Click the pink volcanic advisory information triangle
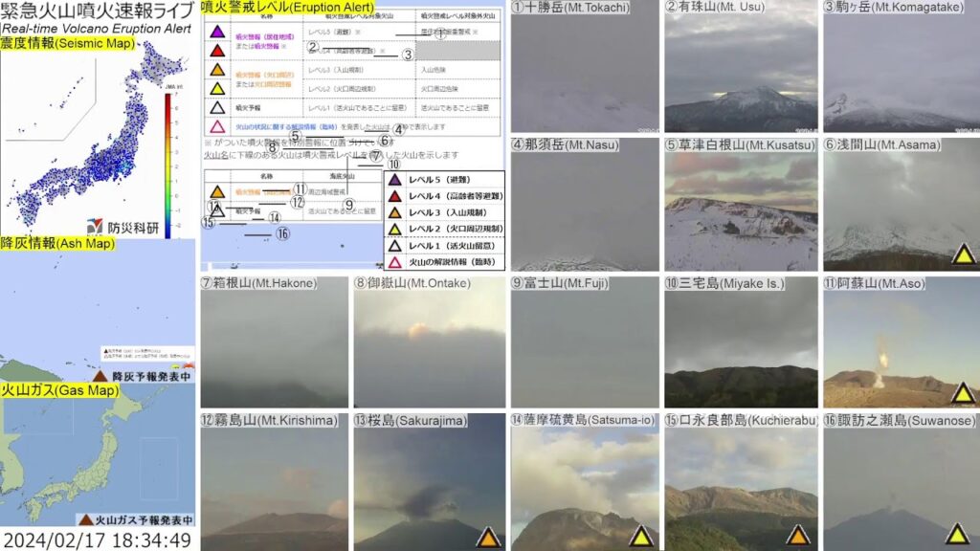 (x=394, y=261)
